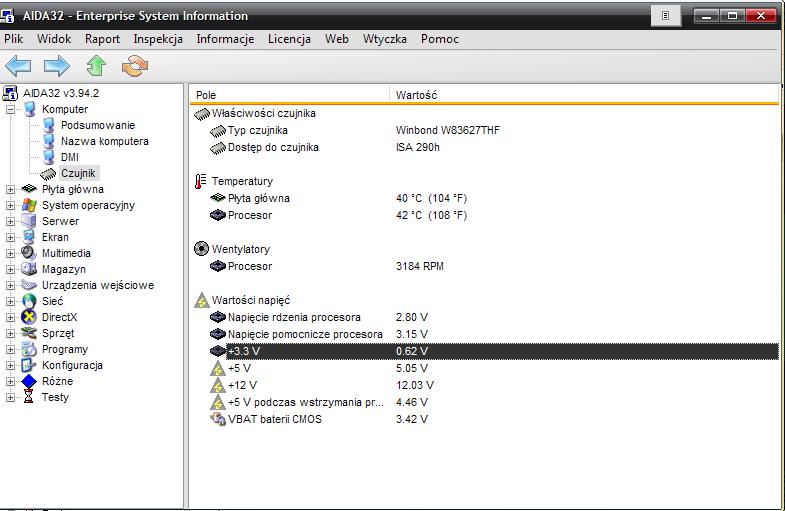Screen dimensions: 785x511
Task: Click the Płyta główna motherboard icon in tree
Action: (29, 189)
